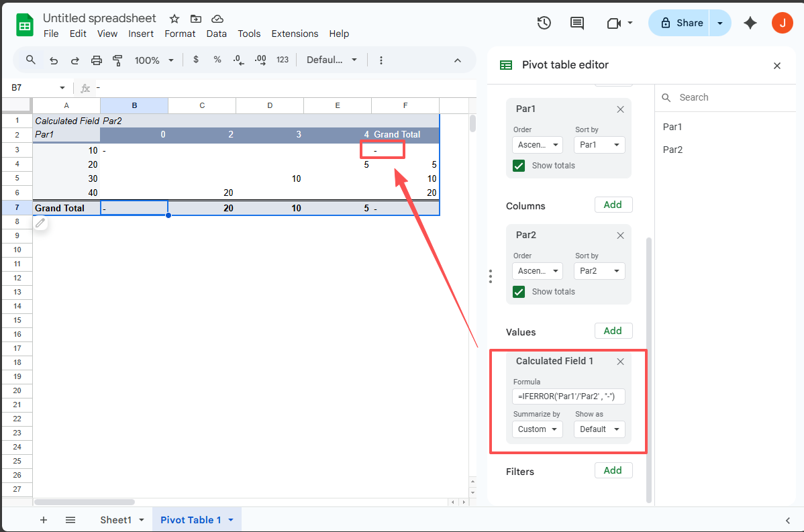Switch to the Sheet1 tab
Image resolution: width=804 pixels, height=532 pixels.
point(115,519)
